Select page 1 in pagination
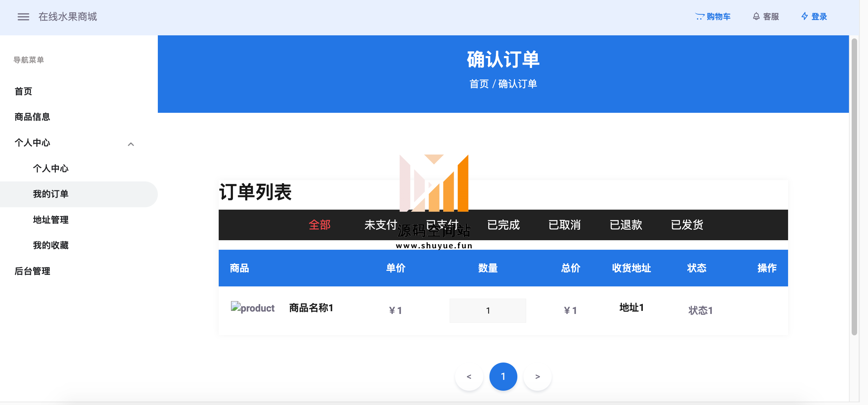868x405 pixels. click(503, 376)
